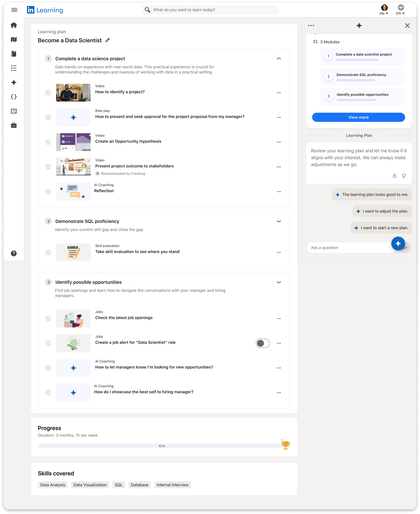Open the curly braces code icon in sidebar
420x514 pixels.
click(14, 97)
